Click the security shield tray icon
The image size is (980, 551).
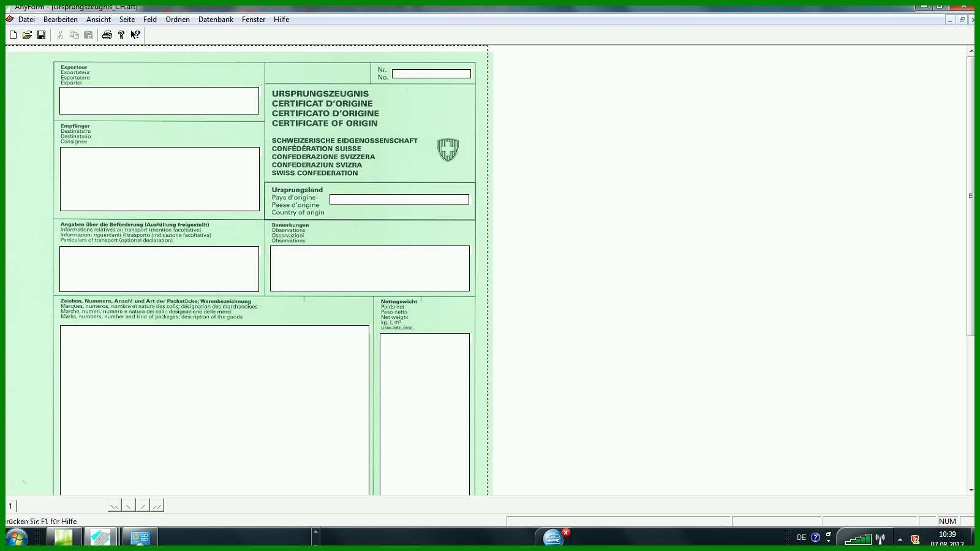[915, 539]
